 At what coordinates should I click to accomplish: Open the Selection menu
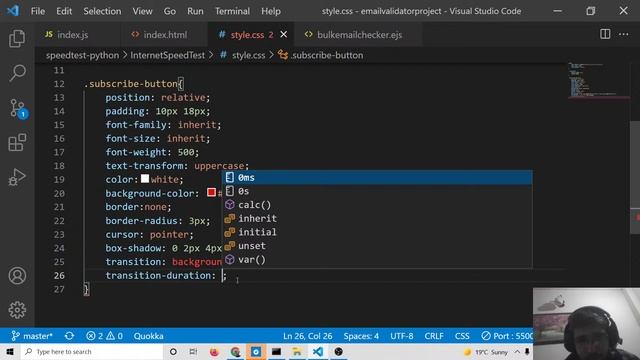coord(102,11)
